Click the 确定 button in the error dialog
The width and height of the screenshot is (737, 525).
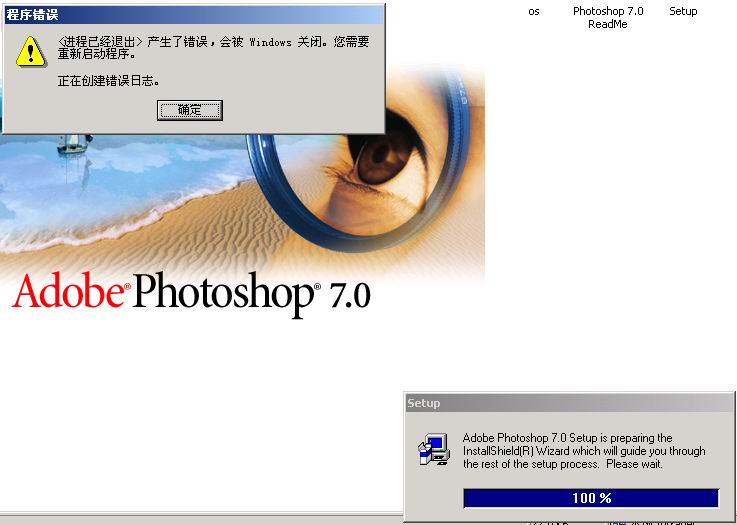[189, 110]
